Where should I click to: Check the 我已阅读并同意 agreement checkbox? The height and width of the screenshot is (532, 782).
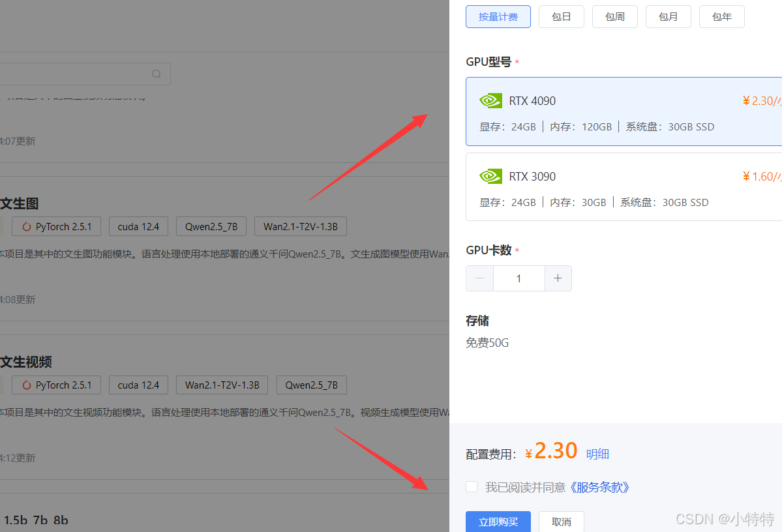coord(471,486)
